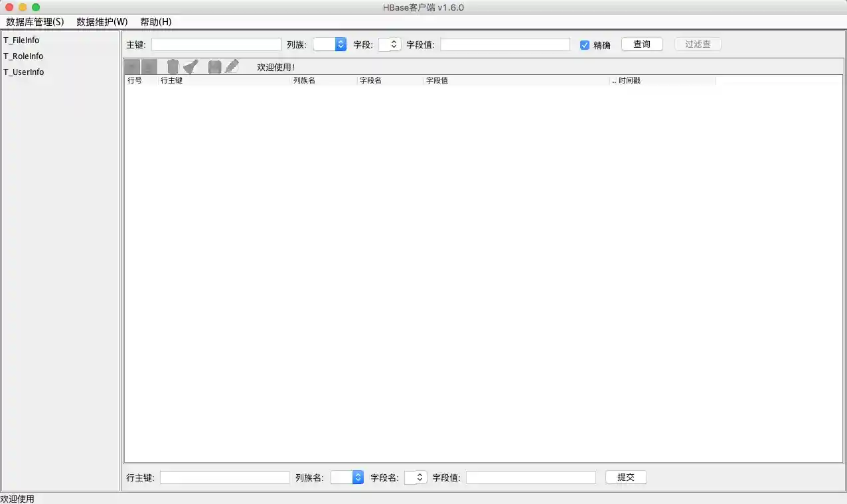Click the green macOS zoom button
This screenshot has height=504, width=847.
(x=36, y=7)
